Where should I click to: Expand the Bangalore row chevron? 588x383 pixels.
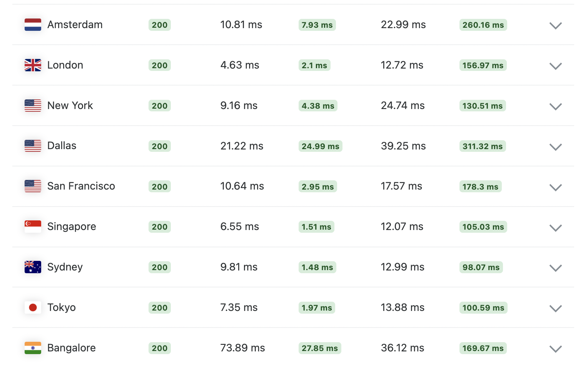point(555,349)
